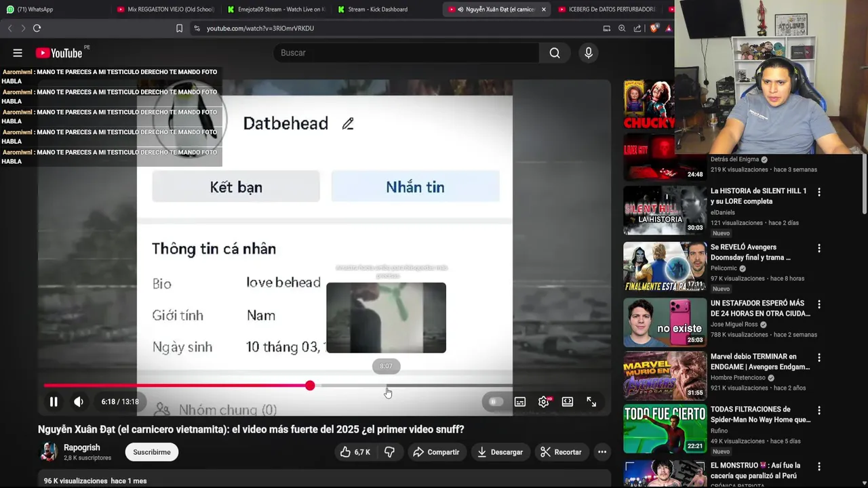Image resolution: width=868 pixels, height=488 pixels.
Task: Dislike the video with thumbs down
Action: click(x=389, y=452)
